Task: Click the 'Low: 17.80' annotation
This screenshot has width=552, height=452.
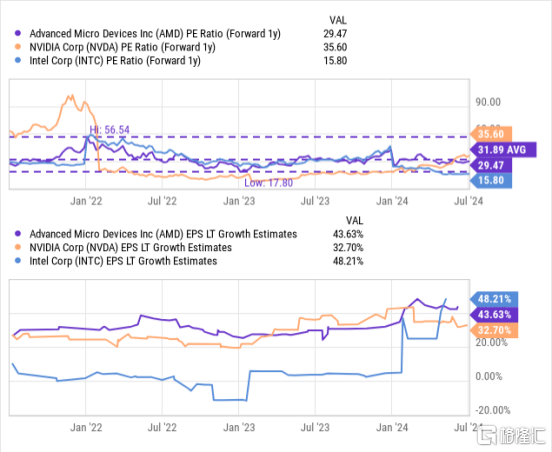Action: click(x=269, y=183)
